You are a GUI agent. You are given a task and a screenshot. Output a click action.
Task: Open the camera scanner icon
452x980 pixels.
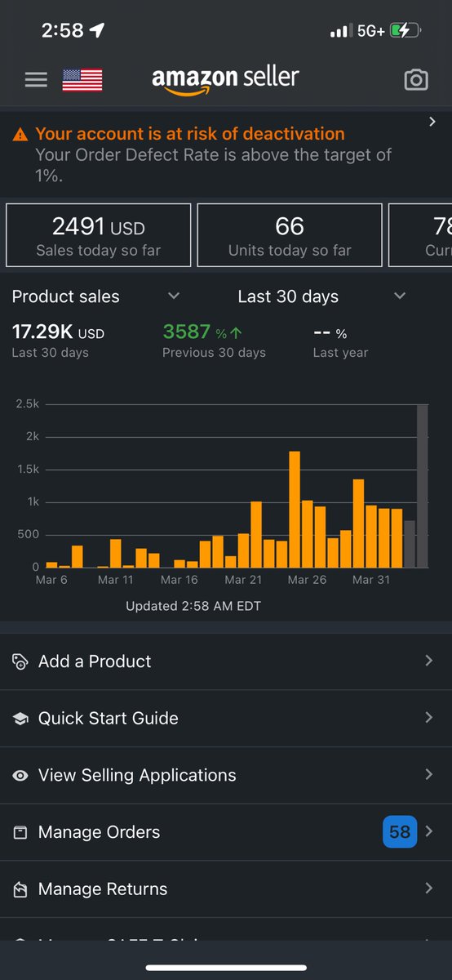click(416, 79)
